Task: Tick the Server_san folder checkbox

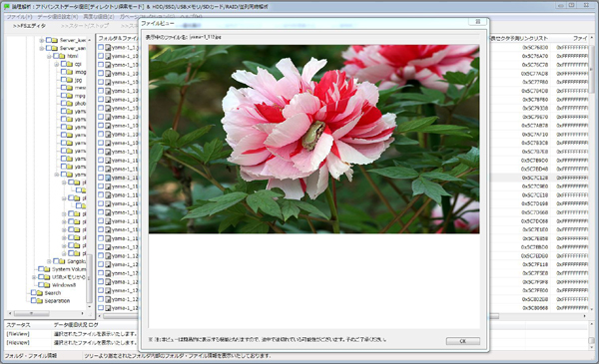Action: point(49,48)
